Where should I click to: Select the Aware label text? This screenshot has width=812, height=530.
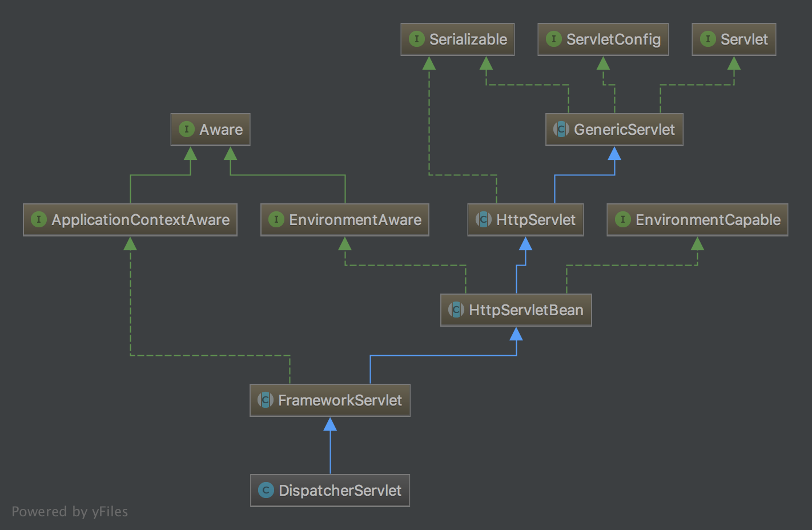(x=221, y=130)
